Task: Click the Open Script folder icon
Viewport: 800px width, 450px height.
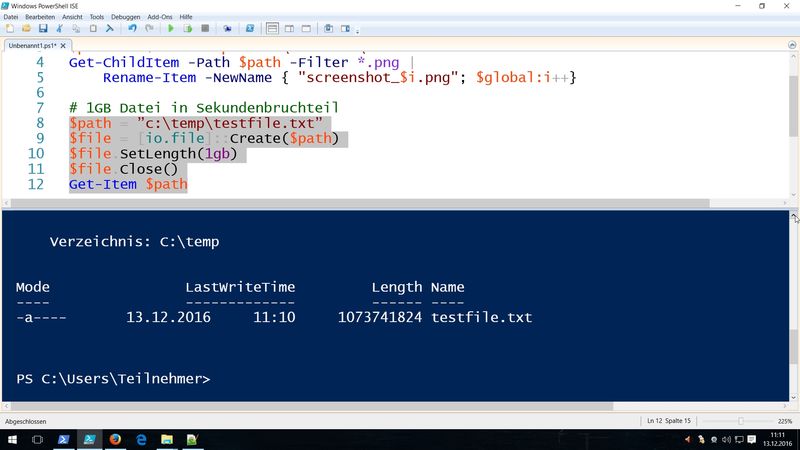Action: (x=26, y=29)
